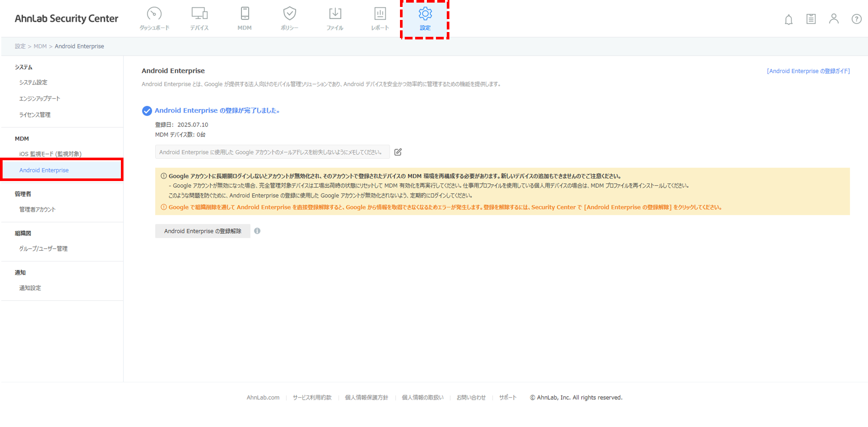
Task: Click the 管理者 sidebar section header
Action: (x=23, y=194)
